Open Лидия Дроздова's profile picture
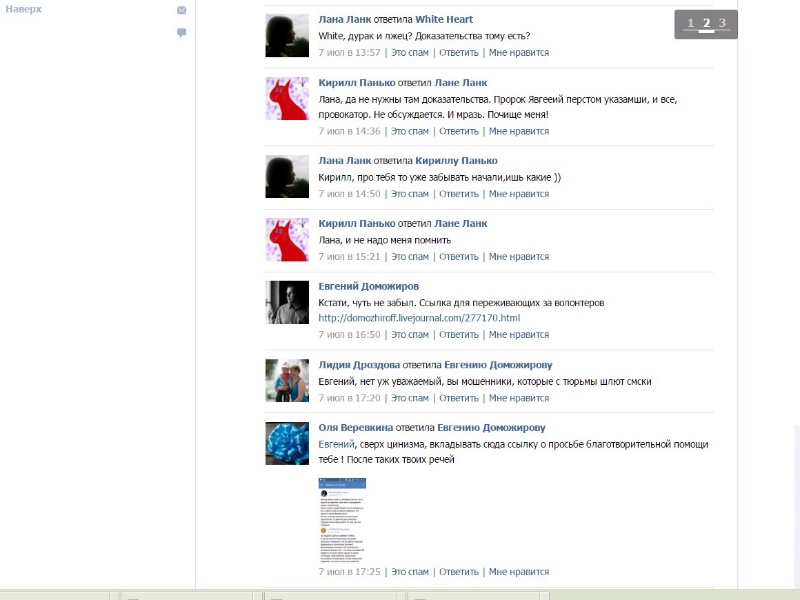 [287, 381]
